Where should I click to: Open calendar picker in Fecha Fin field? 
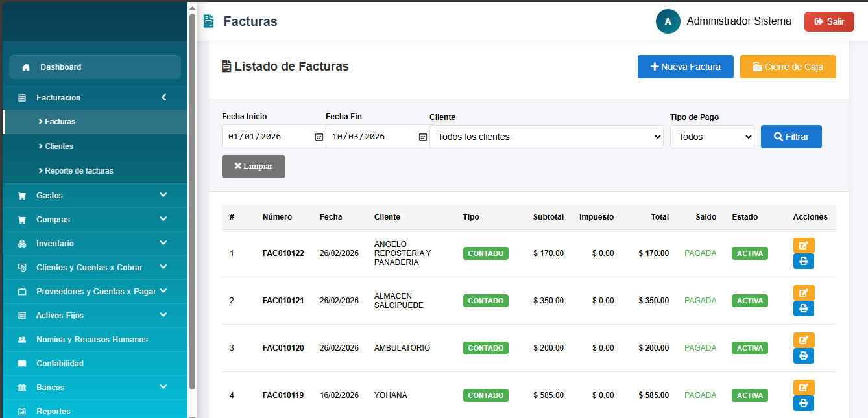pyautogui.click(x=422, y=137)
